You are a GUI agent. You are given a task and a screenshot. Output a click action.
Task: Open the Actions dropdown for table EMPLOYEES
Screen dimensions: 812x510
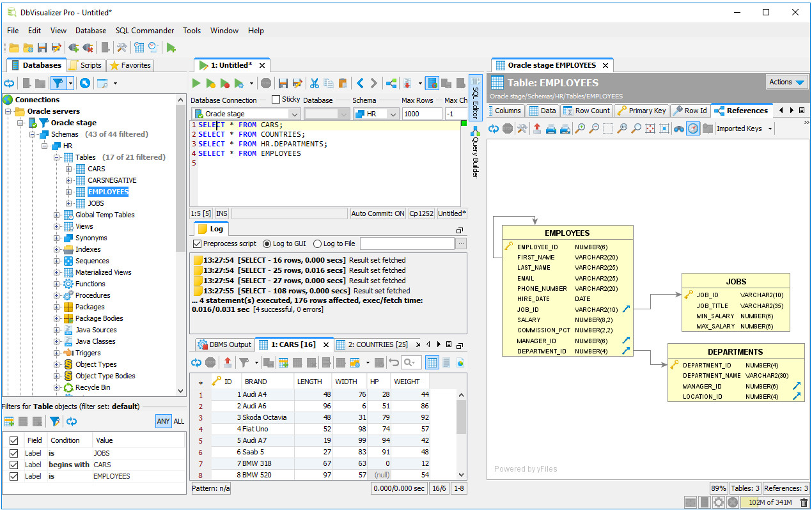point(786,82)
